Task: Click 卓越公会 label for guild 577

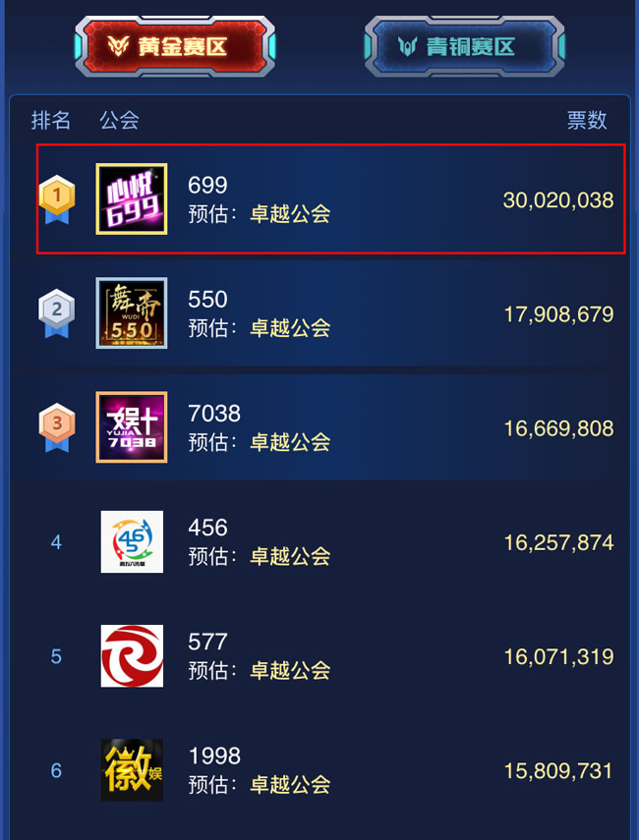Action: [x=290, y=671]
